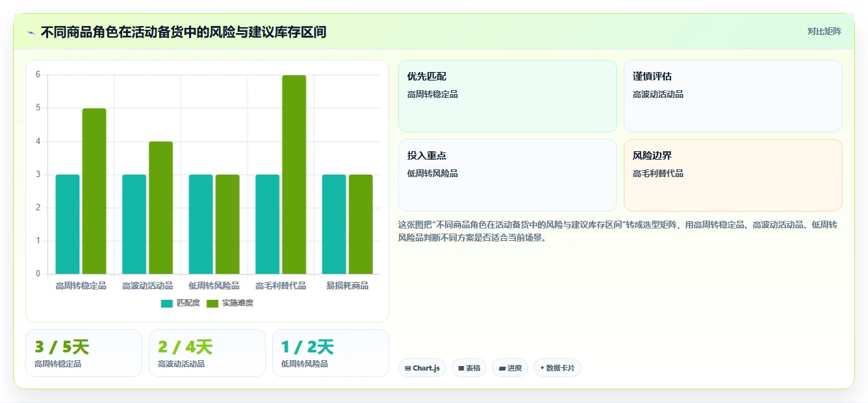The image size is (868, 403).
Task: Click the 匹配度 legend text
Action: coord(188,303)
